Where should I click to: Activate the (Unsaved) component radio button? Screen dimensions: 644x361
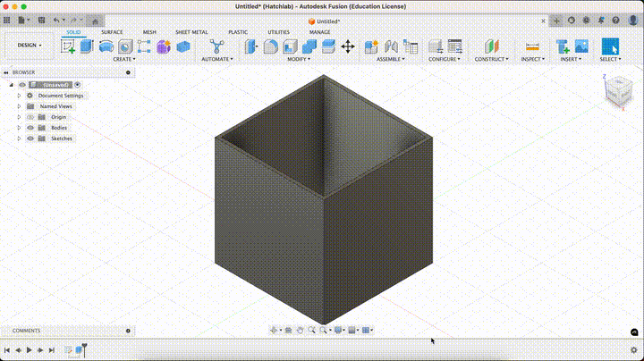point(77,85)
